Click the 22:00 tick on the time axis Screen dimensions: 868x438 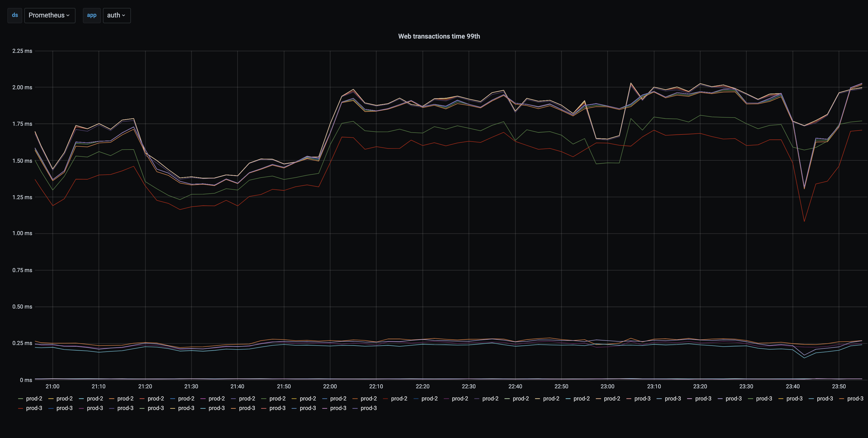(x=330, y=386)
